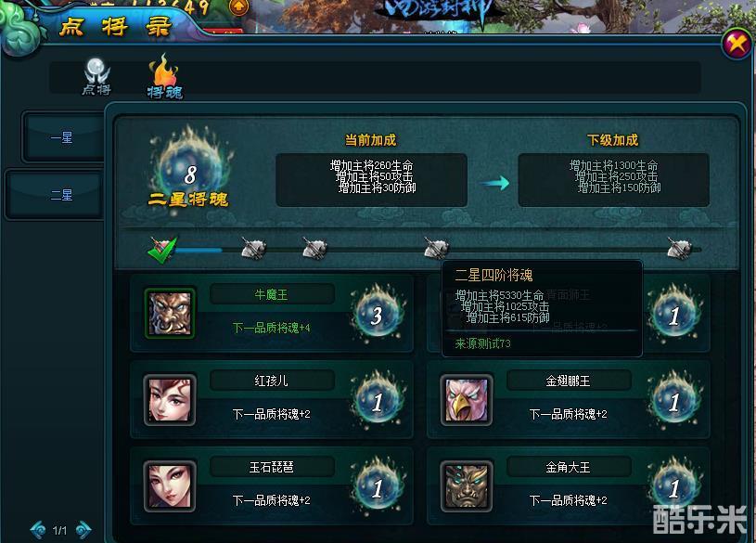Click the second axe stage marker on progress bar
Image resolution: width=756 pixels, height=543 pixels.
(x=314, y=249)
